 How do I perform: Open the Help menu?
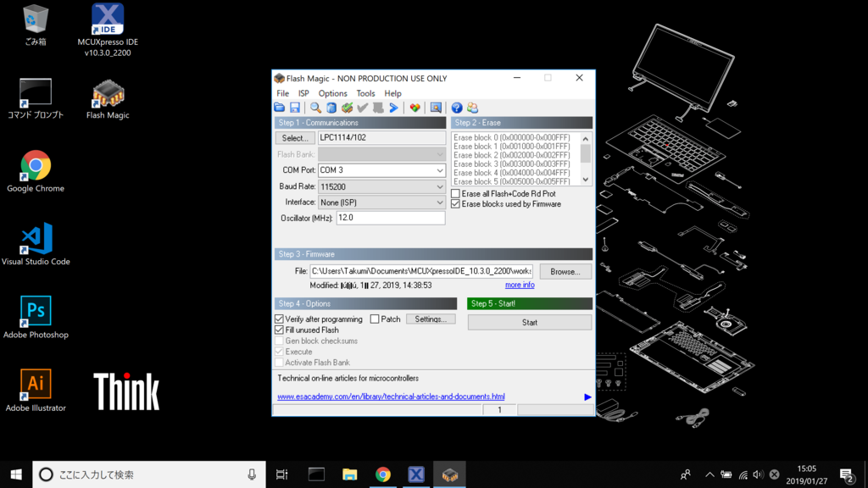392,93
